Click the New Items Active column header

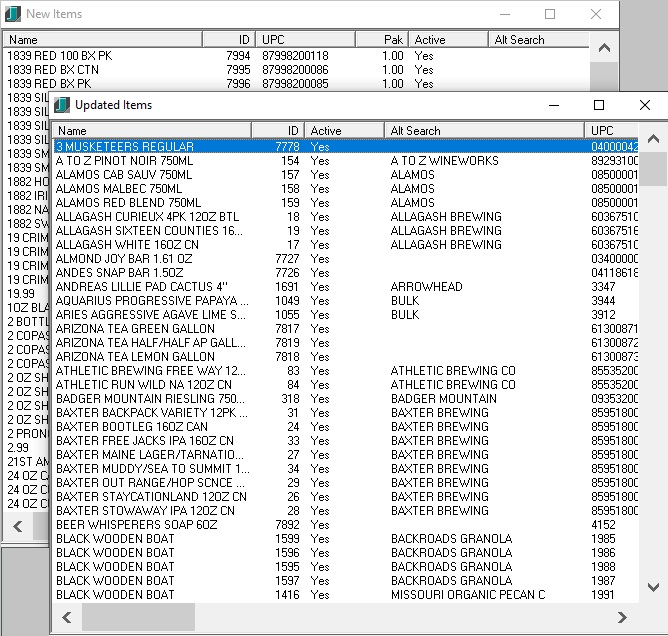[449, 40]
